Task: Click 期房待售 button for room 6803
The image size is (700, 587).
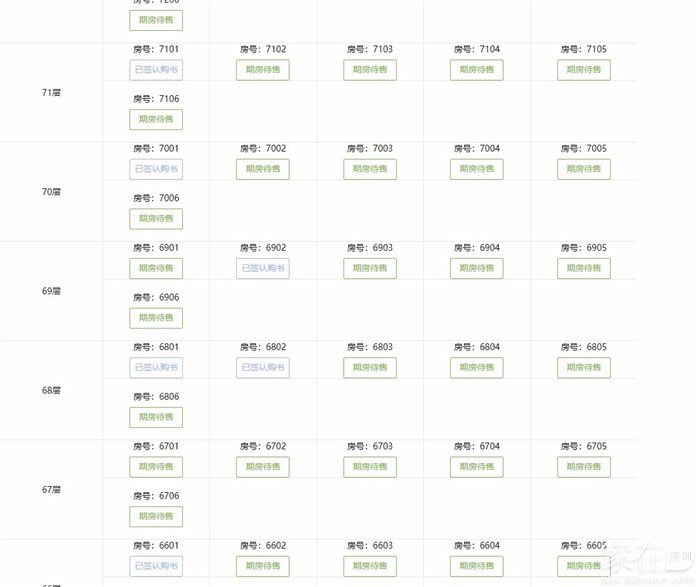Action: 370,368
